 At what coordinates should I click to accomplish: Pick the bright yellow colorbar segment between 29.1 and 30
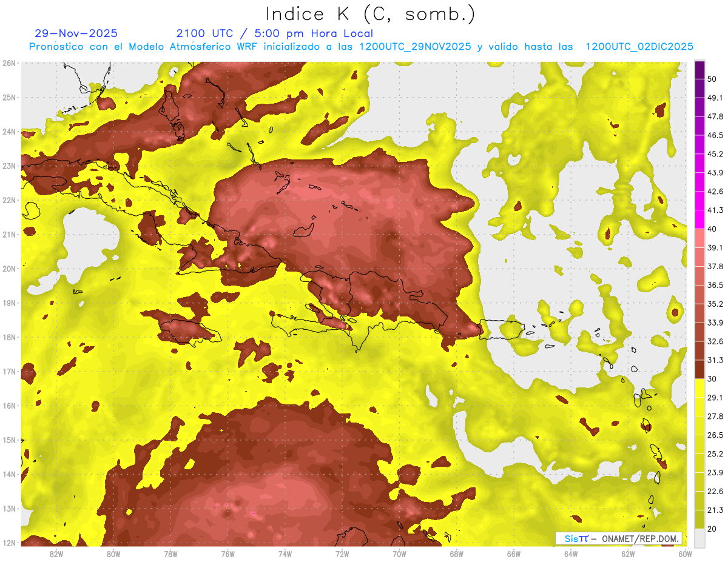699,388
